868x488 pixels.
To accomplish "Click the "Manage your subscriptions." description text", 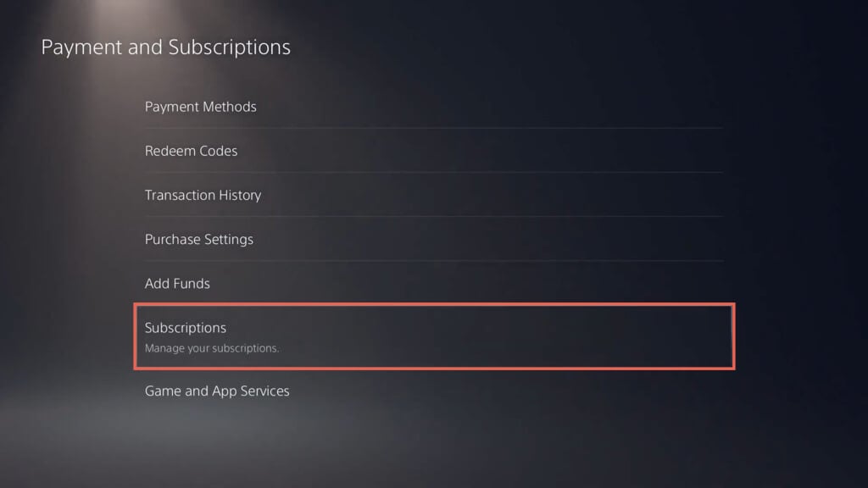I will click(x=212, y=348).
